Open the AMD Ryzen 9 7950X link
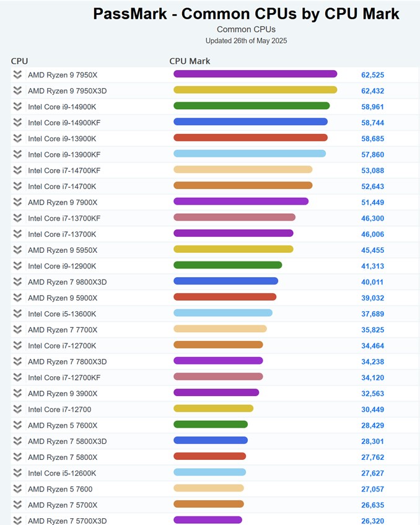The width and height of the screenshot is (420, 525). 63,75
